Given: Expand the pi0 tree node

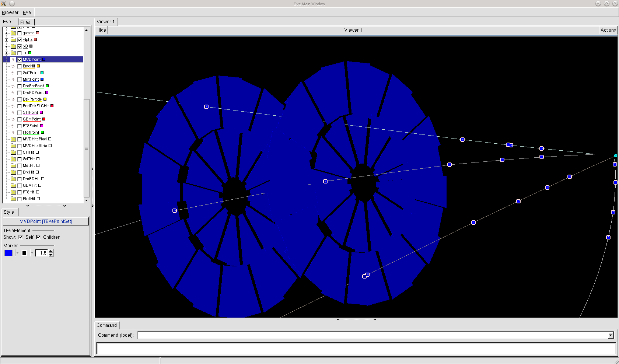Looking at the screenshot, I should pyautogui.click(x=6, y=46).
